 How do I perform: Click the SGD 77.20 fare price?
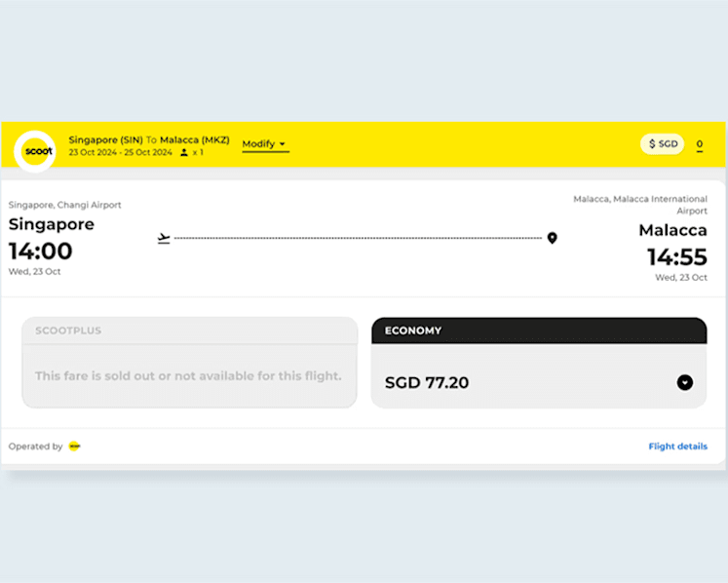click(x=427, y=383)
